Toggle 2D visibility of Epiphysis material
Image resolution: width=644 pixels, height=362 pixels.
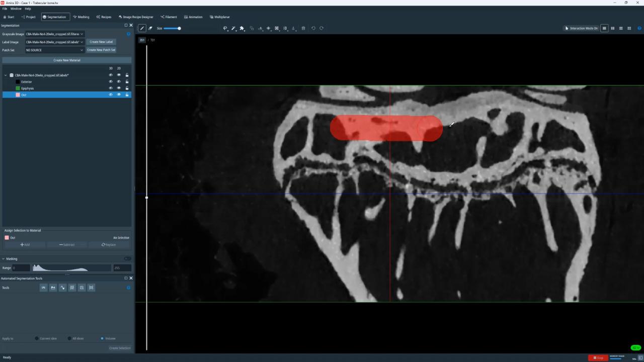tap(119, 88)
